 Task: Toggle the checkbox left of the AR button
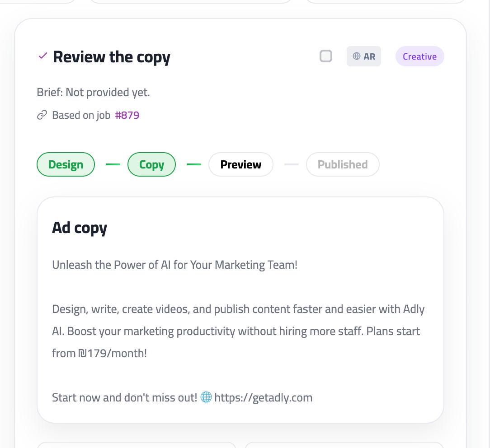pyautogui.click(x=325, y=56)
